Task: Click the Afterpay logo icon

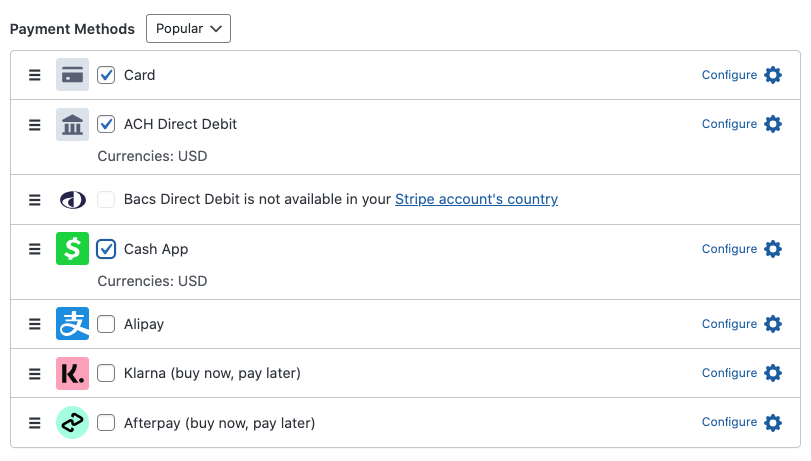Action: click(x=72, y=423)
